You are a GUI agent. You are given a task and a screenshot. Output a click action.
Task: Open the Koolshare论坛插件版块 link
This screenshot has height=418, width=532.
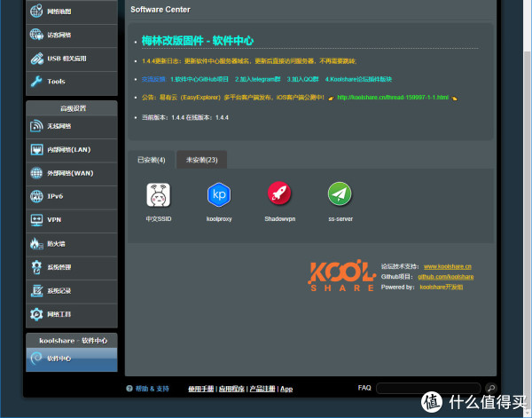coord(358,79)
